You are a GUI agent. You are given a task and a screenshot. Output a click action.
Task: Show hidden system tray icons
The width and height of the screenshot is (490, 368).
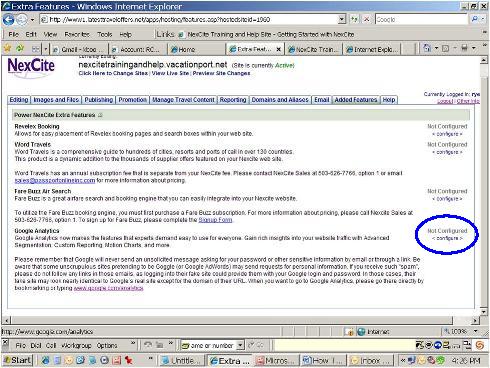(403, 360)
